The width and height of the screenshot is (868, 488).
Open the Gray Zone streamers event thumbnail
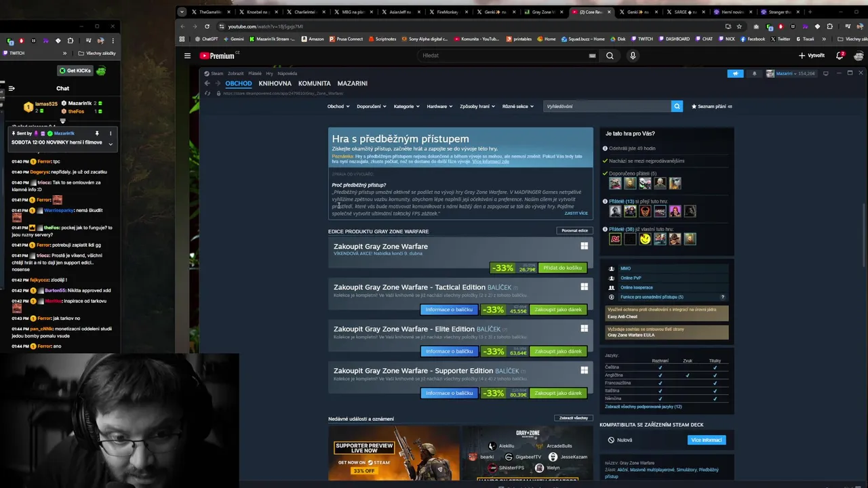528,453
